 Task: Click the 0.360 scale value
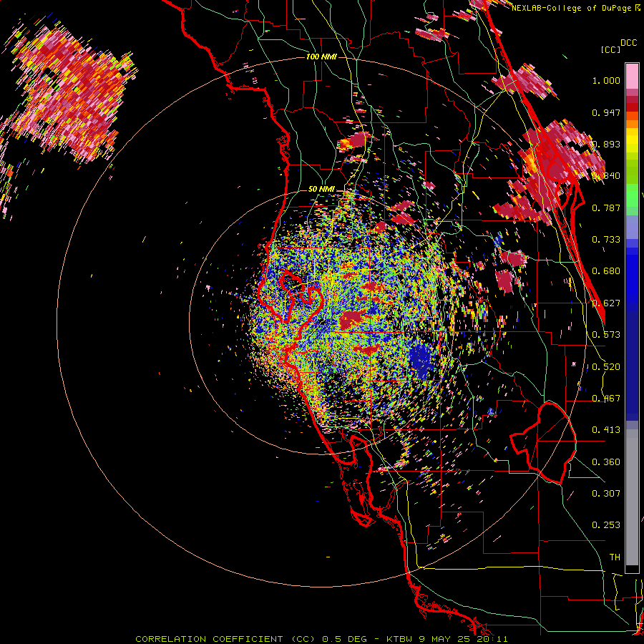click(606, 462)
